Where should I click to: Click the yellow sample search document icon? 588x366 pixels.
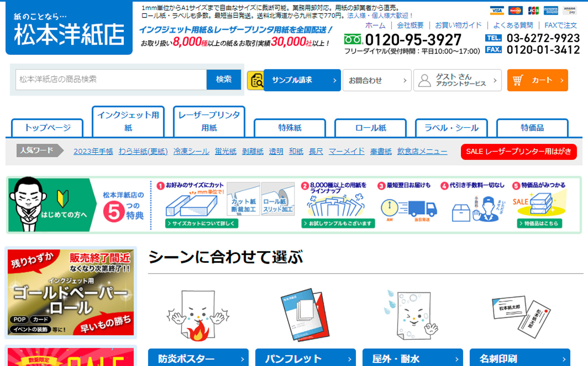[256, 80]
